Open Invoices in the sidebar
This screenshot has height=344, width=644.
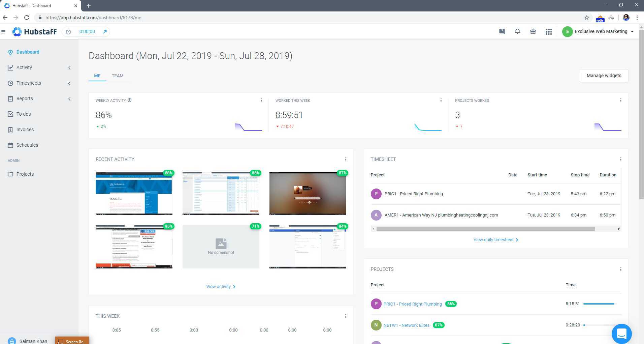point(25,130)
